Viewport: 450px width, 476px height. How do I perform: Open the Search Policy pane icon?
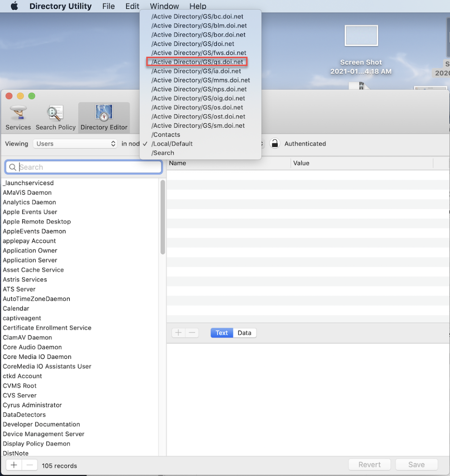point(55,118)
